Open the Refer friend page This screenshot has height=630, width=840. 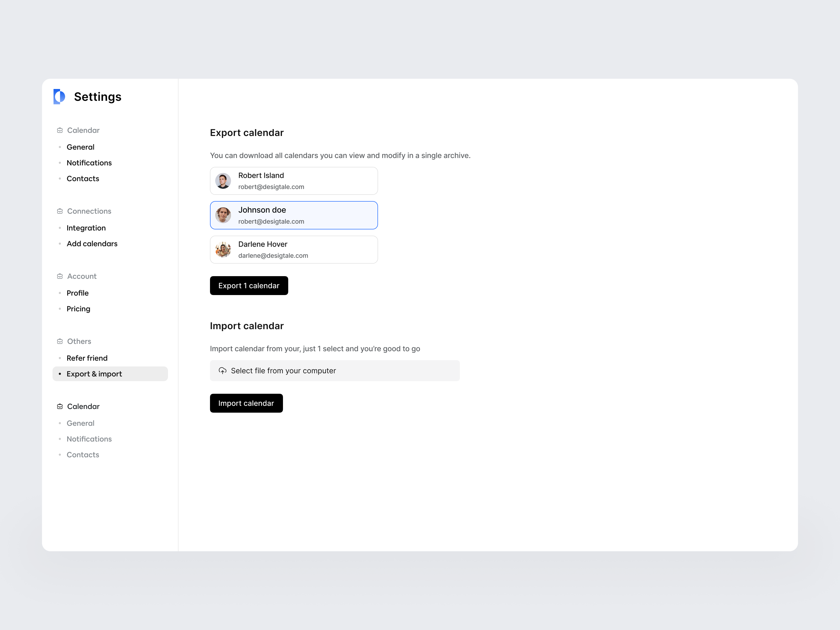[87, 358]
